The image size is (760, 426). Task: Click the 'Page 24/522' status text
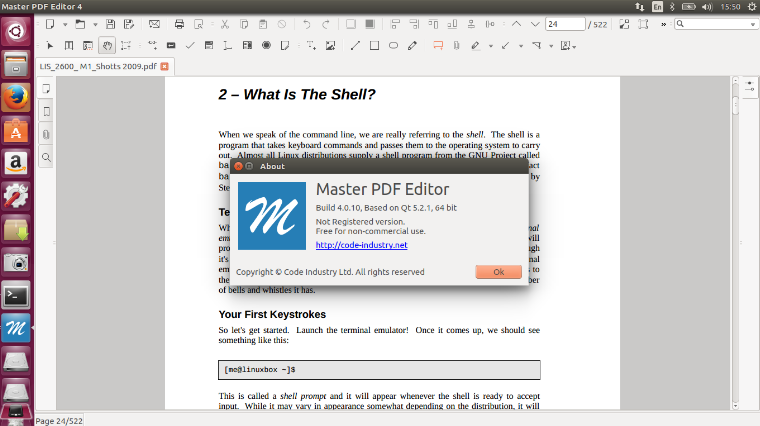pos(59,421)
